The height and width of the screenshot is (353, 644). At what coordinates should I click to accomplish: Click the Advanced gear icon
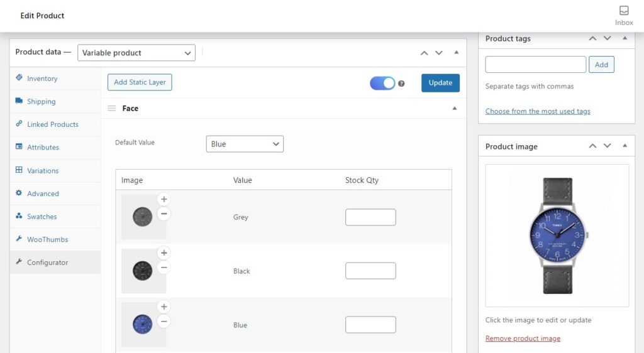(19, 193)
